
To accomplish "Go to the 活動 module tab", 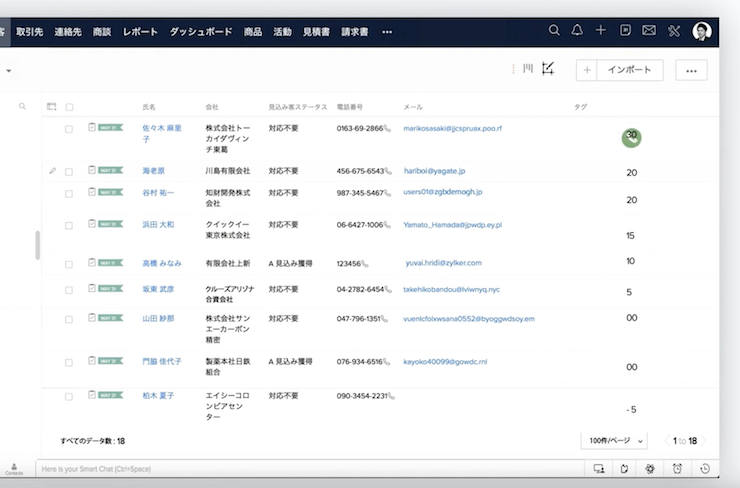I will point(282,32).
